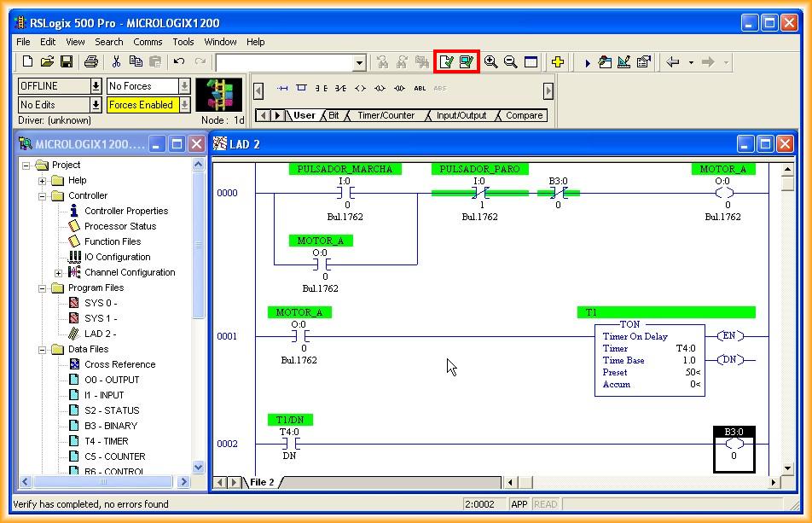The width and height of the screenshot is (812, 523).
Task: Select the Controller Properties tree item
Action: coord(125,211)
